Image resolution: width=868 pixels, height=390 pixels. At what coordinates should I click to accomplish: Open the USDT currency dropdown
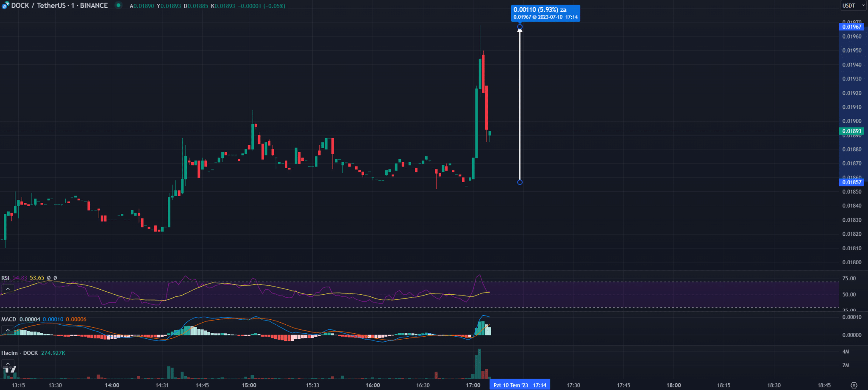[x=853, y=6]
